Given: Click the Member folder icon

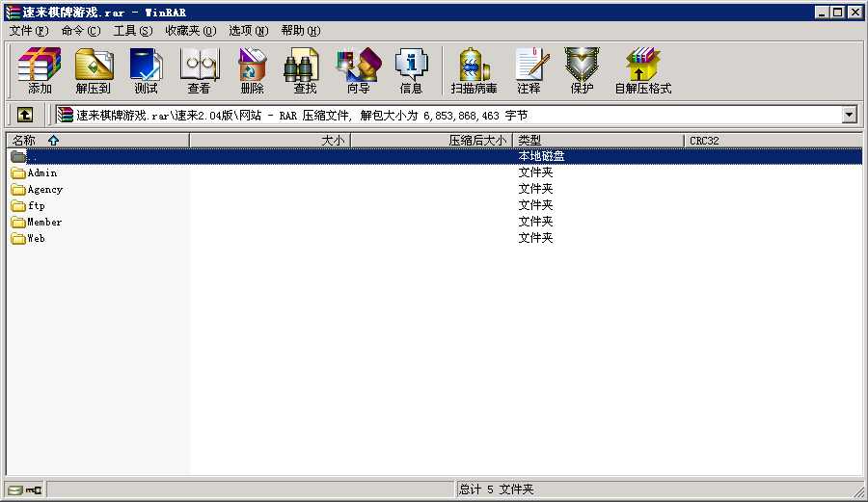Looking at the screenshot, I should pyautogui.click(x=18, y=223).
